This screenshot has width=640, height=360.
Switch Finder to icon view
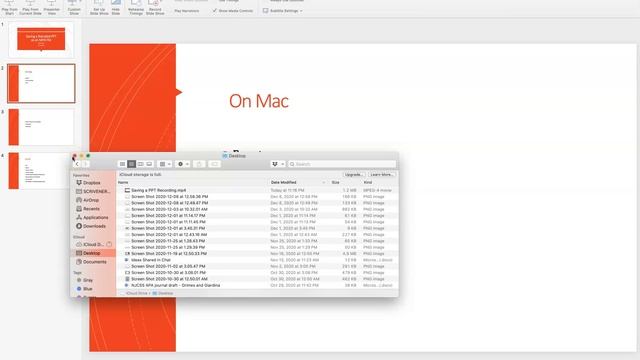tap(122, 164)
